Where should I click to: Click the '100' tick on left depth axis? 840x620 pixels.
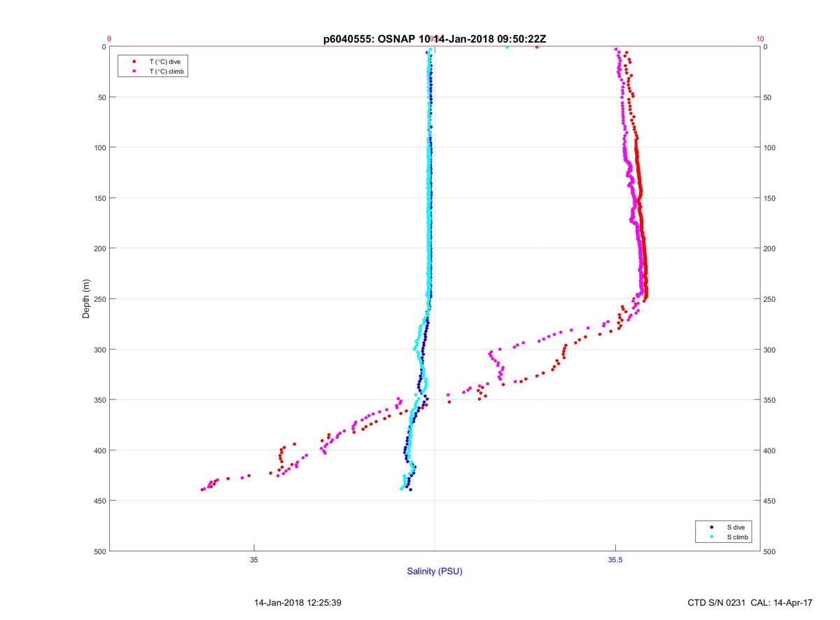click(99, 148)
